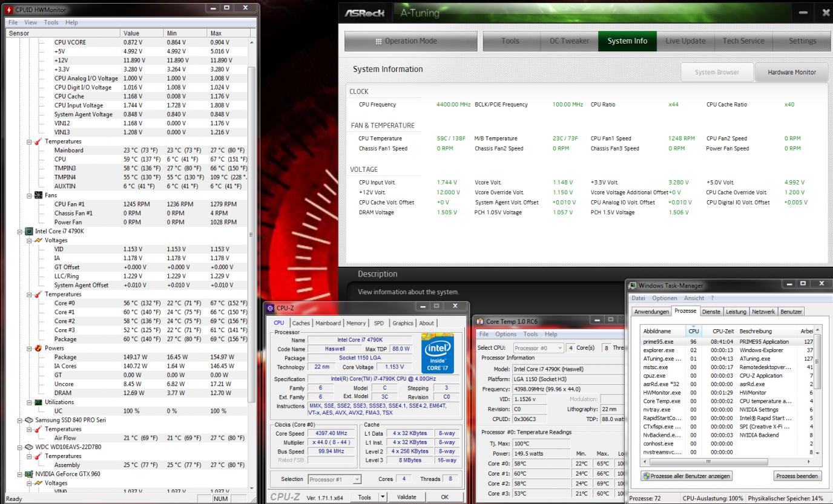Switch to Leistung tab in Task-Manager
The image size is (833, 504).
tap(736, 312)
